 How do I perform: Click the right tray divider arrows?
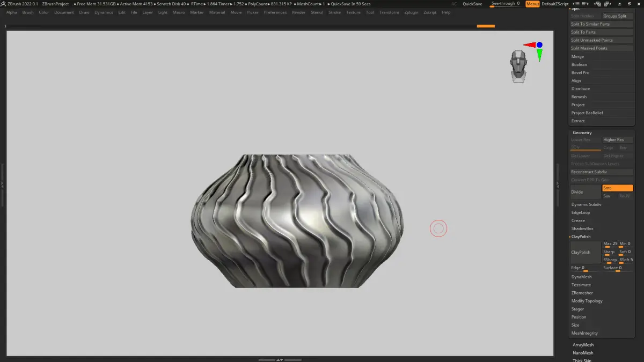[x=557, y=184]
